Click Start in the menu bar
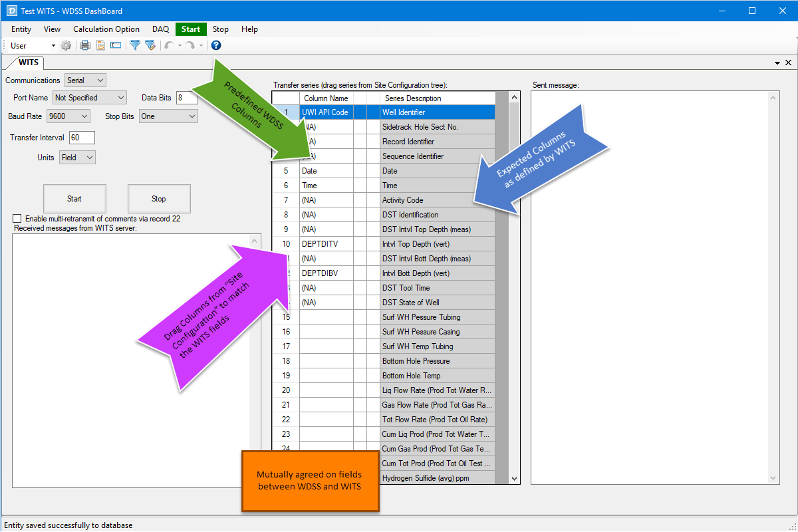The height and width of the screenshot is (532, 798). pos(191,29)
